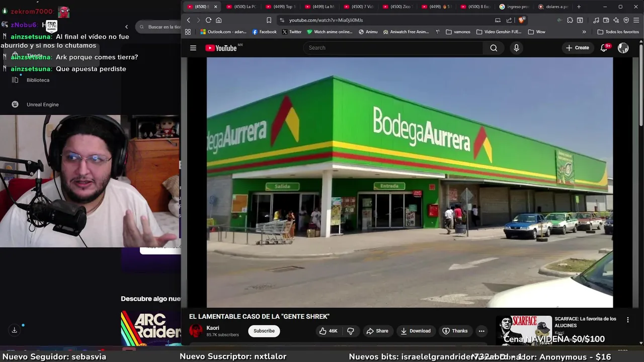Open the vamonos bookmark folder

pos(458,32)
